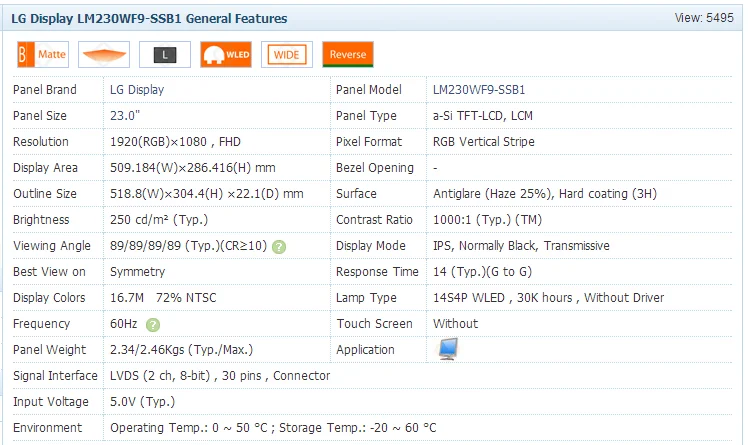This screenshot has width=748, height=445.
Task: Click the Panel Brand label
Action: (45, 90)
